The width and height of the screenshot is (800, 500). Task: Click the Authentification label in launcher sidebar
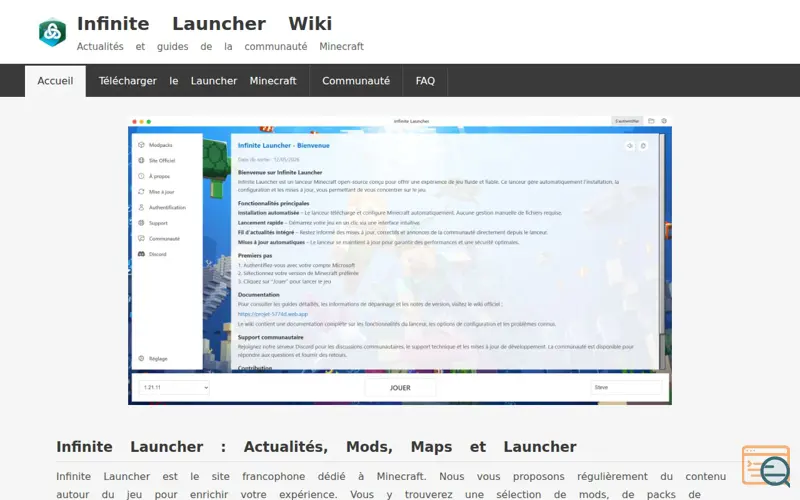[x=167, y=208]
